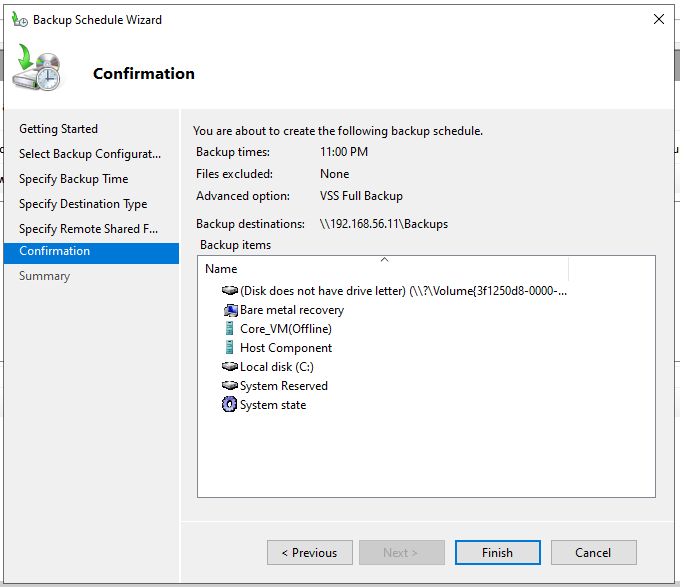Click the large backup disc clock icon
This screenshot has height=587, width=680.
coord(37,68)
